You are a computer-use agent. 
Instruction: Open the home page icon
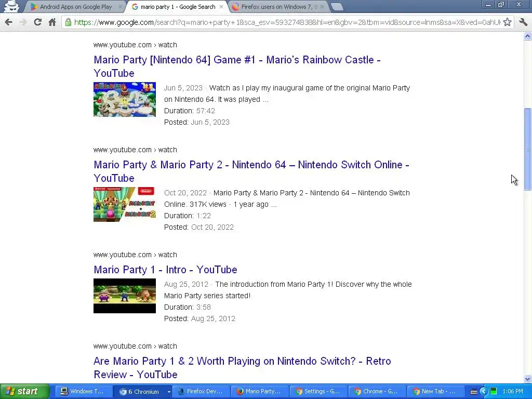click(52, 22)
